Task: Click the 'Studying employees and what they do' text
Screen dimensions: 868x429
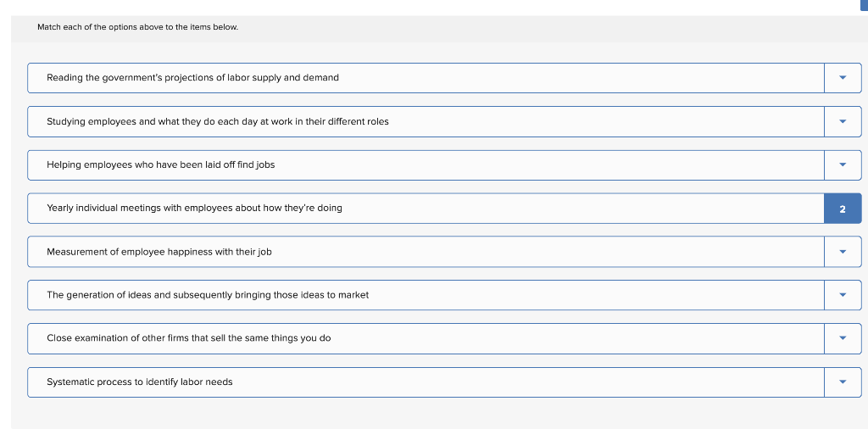Action: click(217, 121)
